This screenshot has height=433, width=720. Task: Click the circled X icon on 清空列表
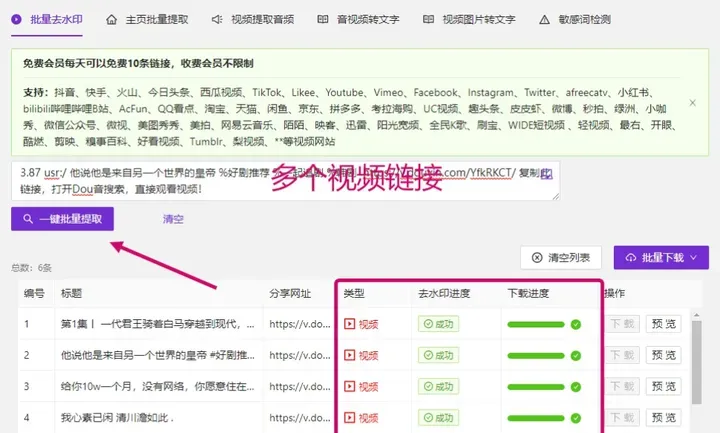pyautogui.click(x=537, y=258)
